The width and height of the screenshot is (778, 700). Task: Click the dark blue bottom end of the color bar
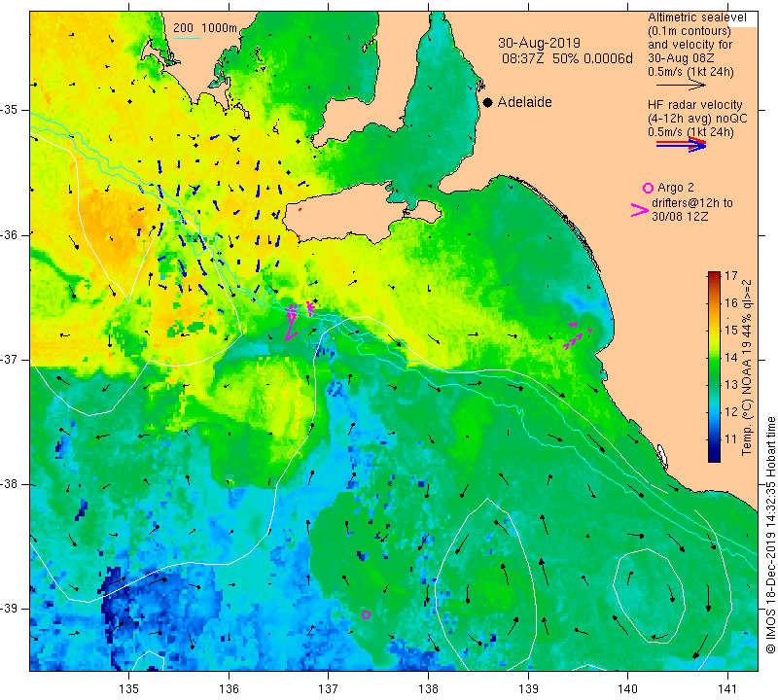(x=714, y=457)
